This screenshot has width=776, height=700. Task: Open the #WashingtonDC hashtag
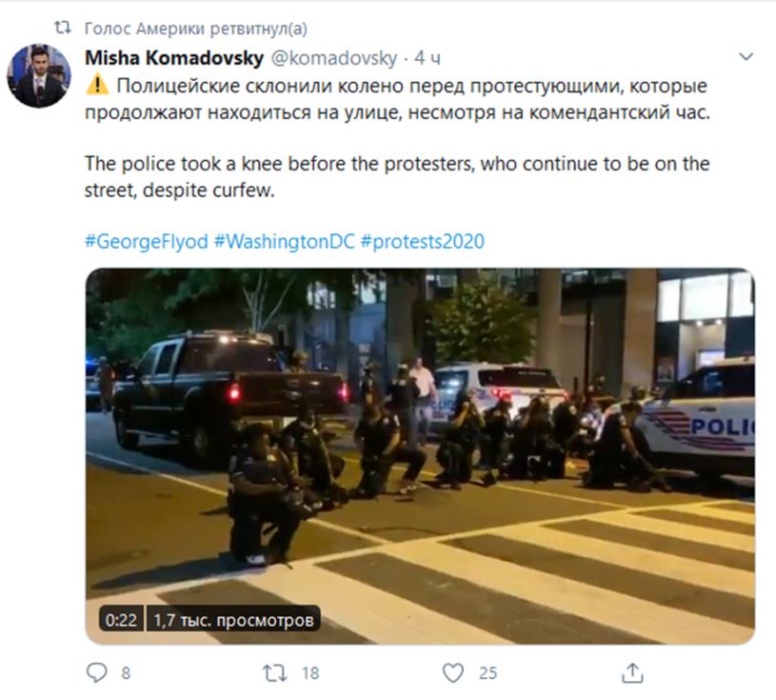[284, 242]
